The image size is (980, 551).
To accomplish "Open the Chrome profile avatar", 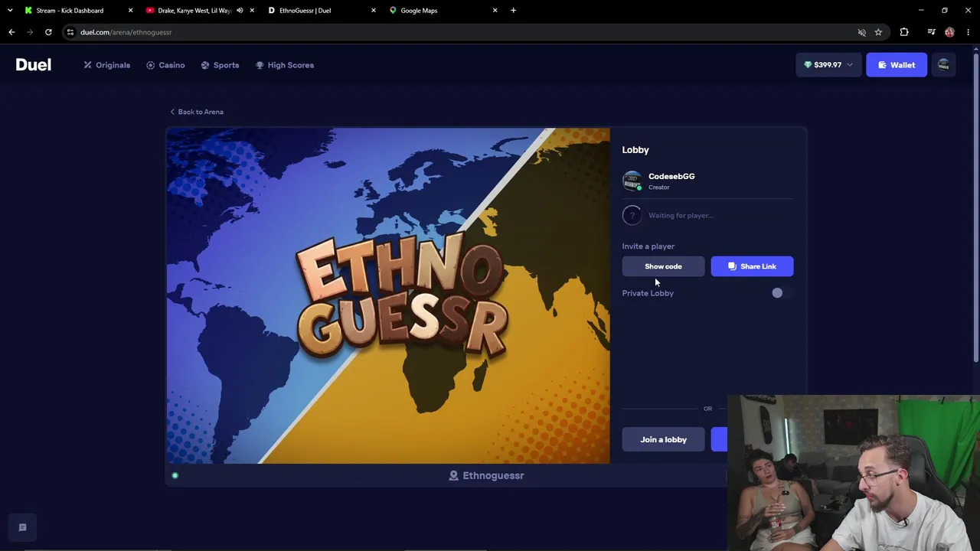I will point(949,32).
